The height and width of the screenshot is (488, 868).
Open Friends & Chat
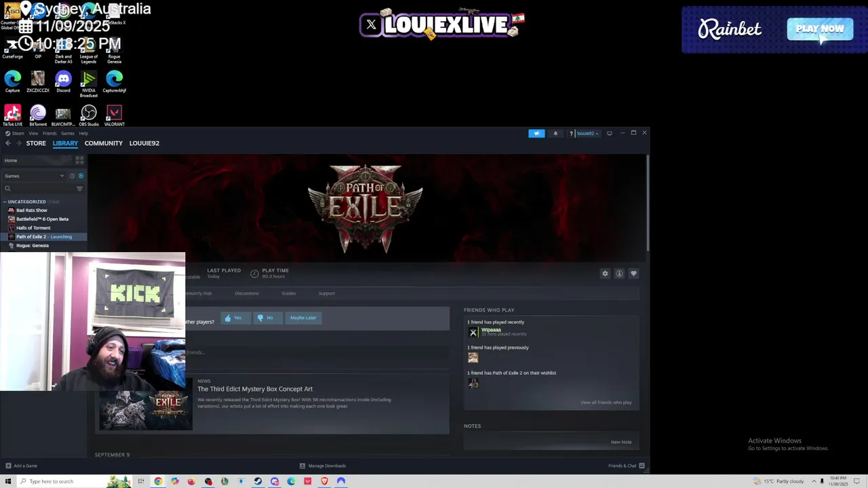(x=626, y=466)
